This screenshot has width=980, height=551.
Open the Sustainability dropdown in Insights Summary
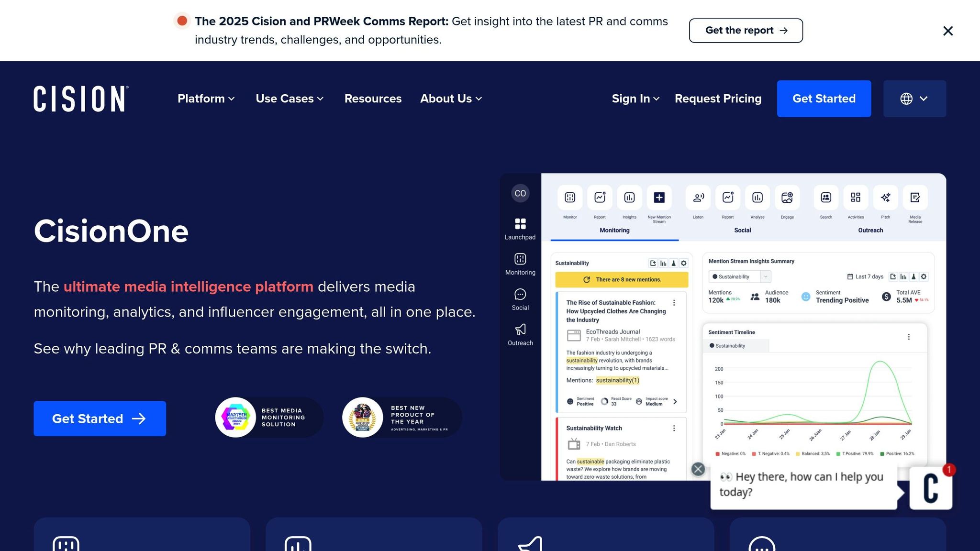pos(740,276)
